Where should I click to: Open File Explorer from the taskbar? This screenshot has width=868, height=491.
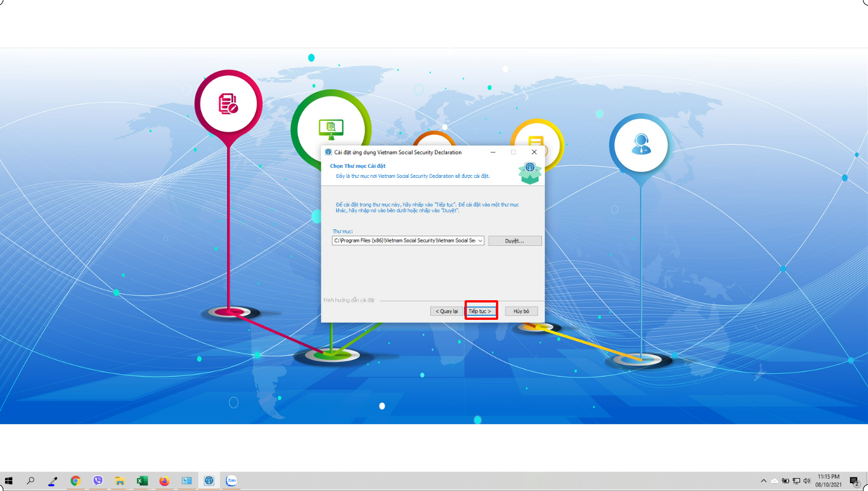120,481
